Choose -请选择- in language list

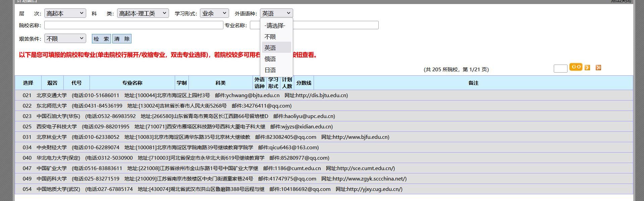pyautogui.click(x=276, y=26)
